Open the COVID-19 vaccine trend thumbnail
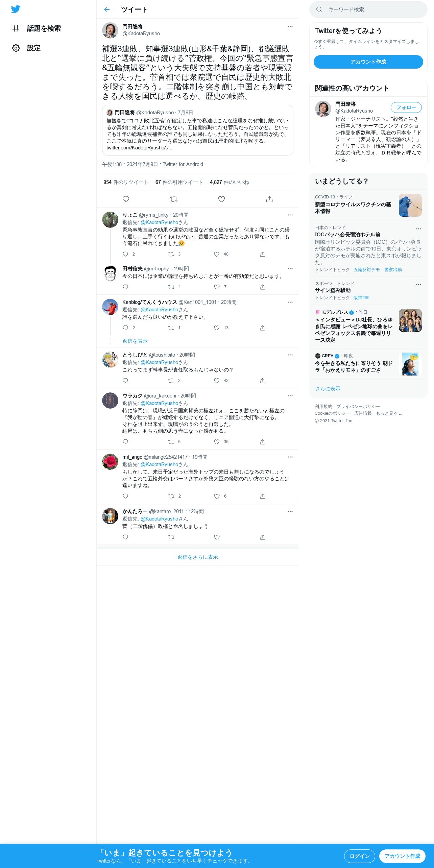This screenshot has width=434, height=868. (410, 205)
